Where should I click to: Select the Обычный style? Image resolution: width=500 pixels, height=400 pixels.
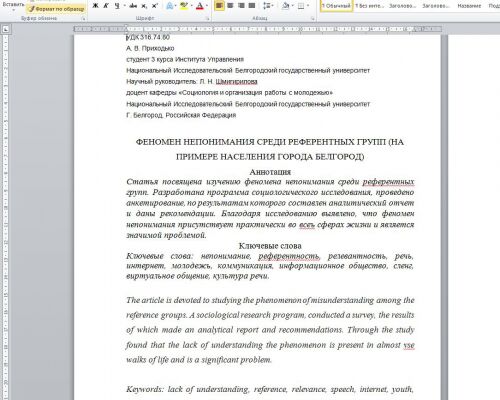[x=336, y=6]
